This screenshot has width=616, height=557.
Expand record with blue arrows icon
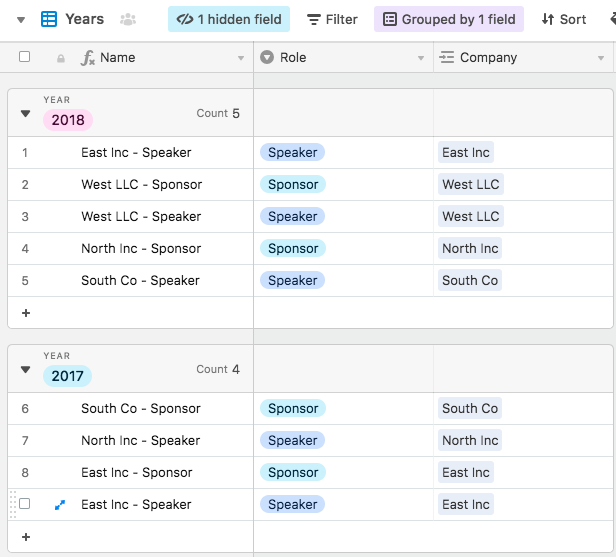click(60, 505)
